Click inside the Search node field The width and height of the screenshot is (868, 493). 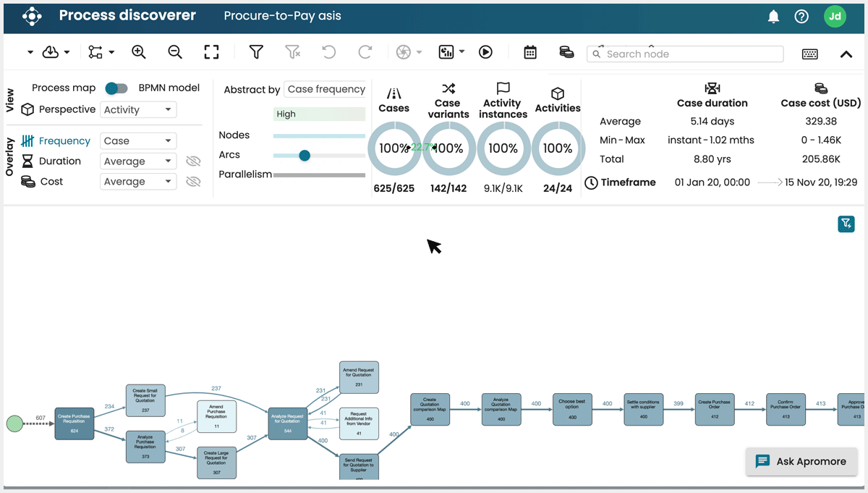click(685, 54)
